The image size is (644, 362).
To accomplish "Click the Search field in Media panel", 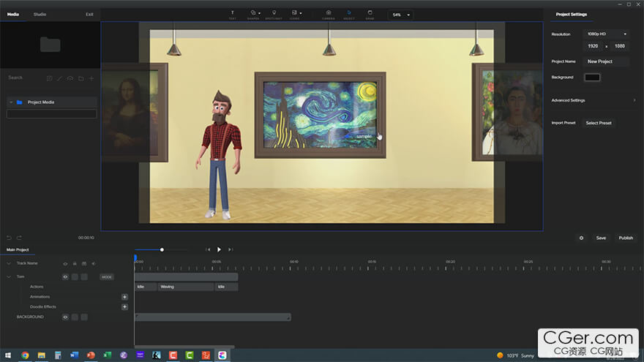I will (x=25, y=78).
